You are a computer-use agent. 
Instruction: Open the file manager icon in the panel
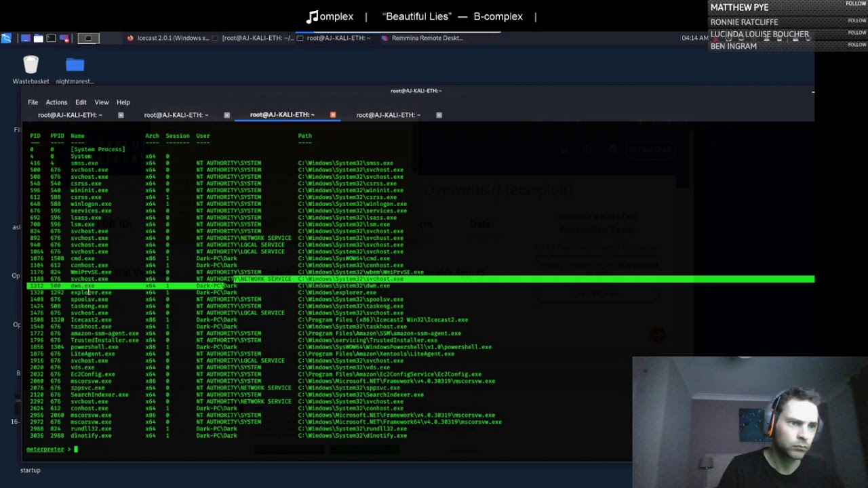(39, 38)
